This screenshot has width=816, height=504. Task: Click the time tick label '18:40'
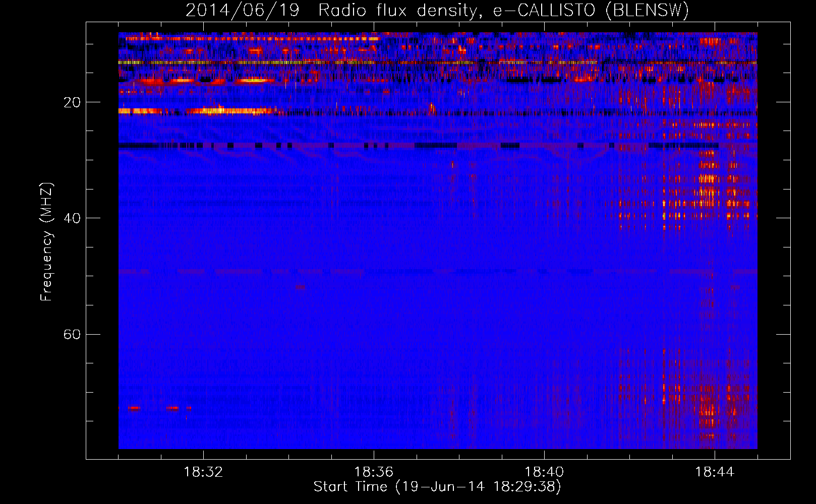click(544, 472)
